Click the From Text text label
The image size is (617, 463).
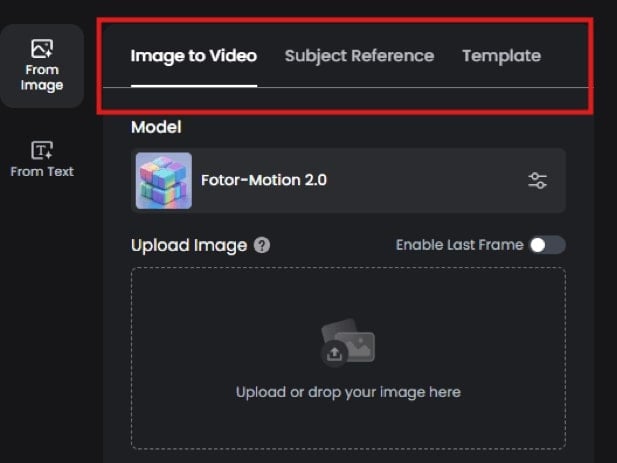[x=42, y=172]
